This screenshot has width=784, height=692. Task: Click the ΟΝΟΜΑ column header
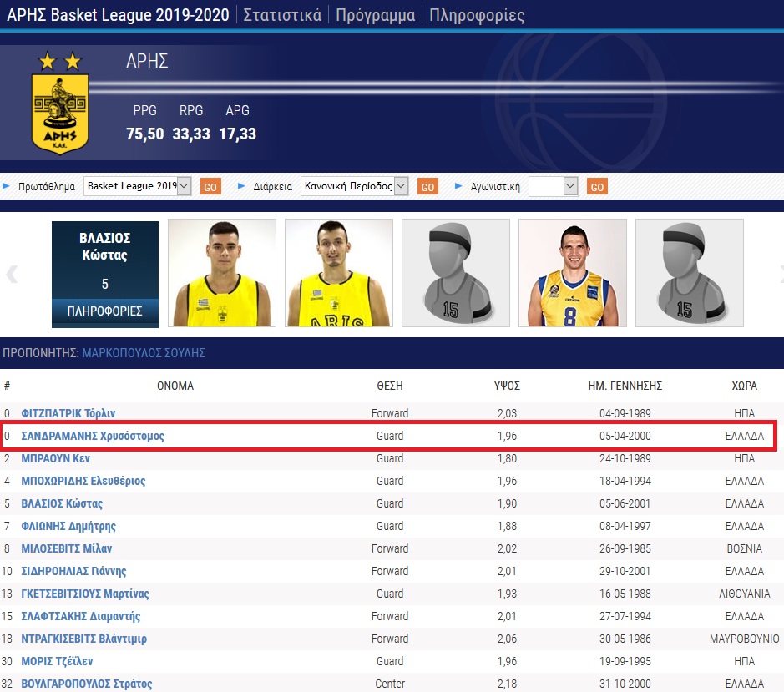(175, 386)
